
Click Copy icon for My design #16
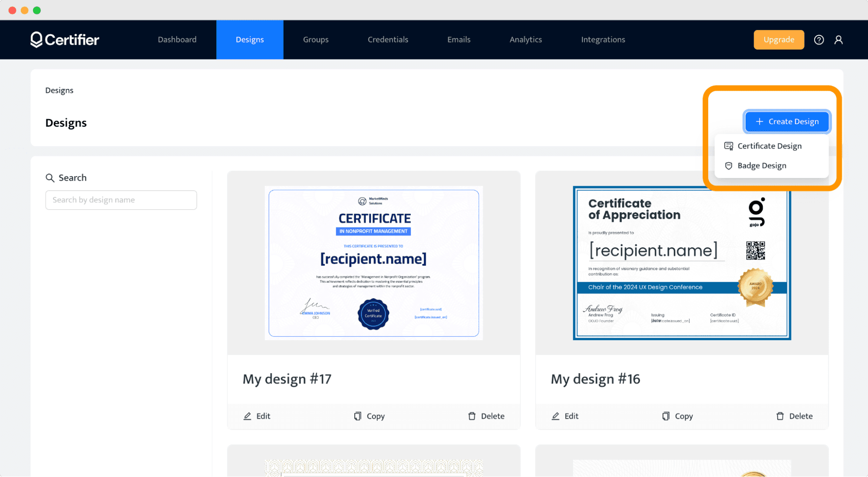click(x=666, y=416)
